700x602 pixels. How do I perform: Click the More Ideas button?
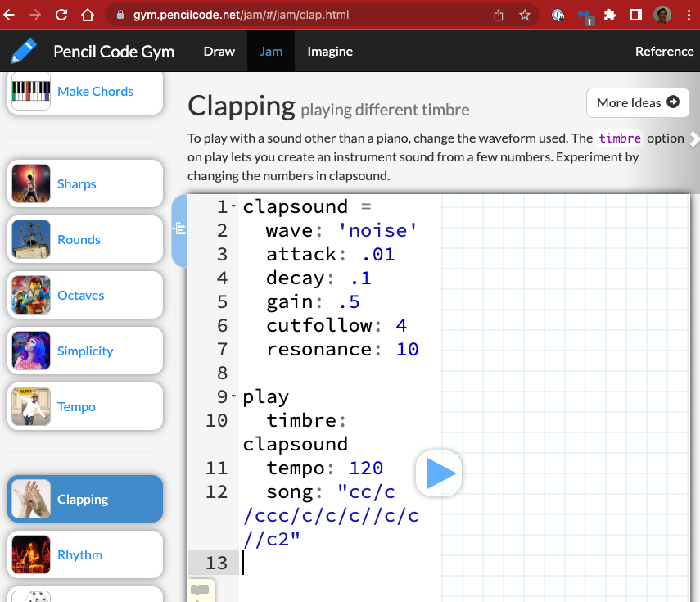pos(637,102)
